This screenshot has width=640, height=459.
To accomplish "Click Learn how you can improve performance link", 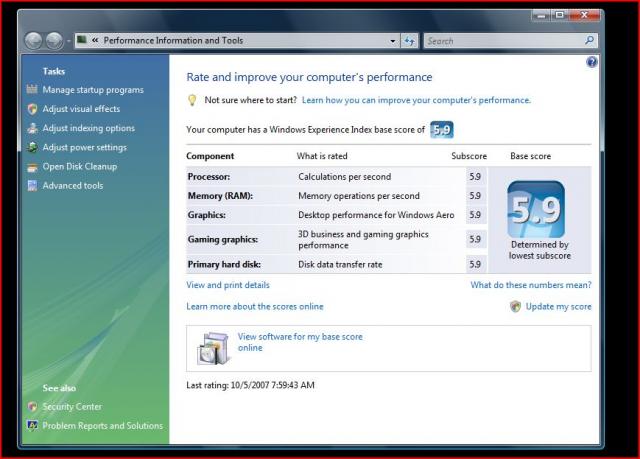I will coord(416,100).
